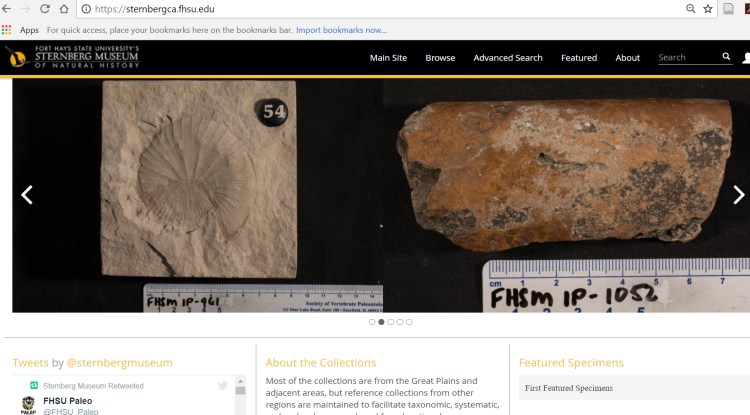View site info icon beside the URL
The image size is (750, 415).
[86, 9]
